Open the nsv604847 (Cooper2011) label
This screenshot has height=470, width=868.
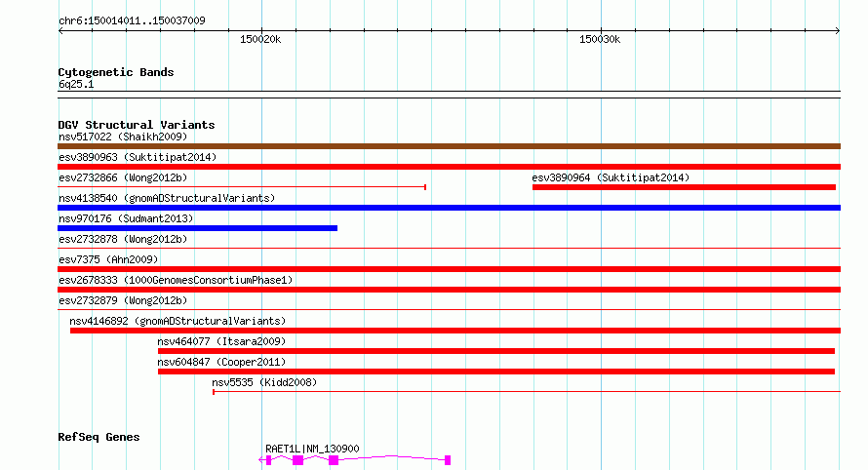pyautogui.click(x=221, y=362)
